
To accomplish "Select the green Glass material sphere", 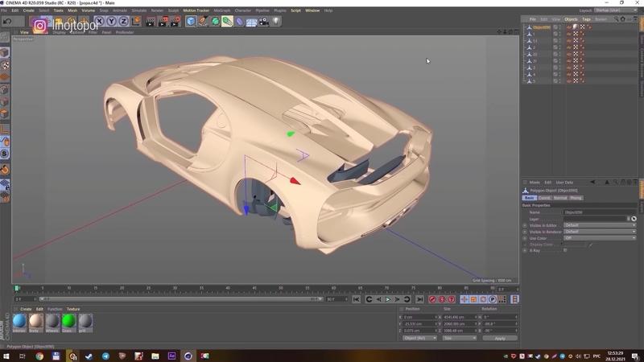I will click(68, 320).
